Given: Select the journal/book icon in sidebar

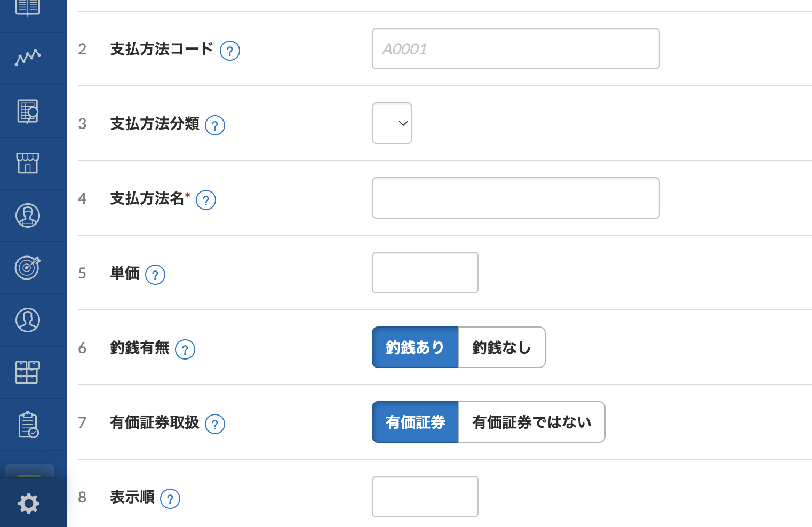Looking at the screenshot, I should (x=28, y=6).
